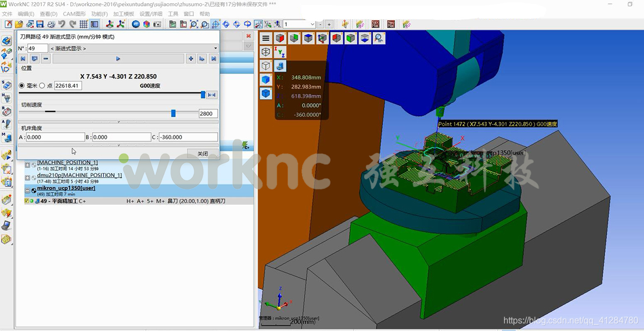Viewport: 644px width, 331px height.
Task: Click the blue machine display icon
Action: click(280, 66)
